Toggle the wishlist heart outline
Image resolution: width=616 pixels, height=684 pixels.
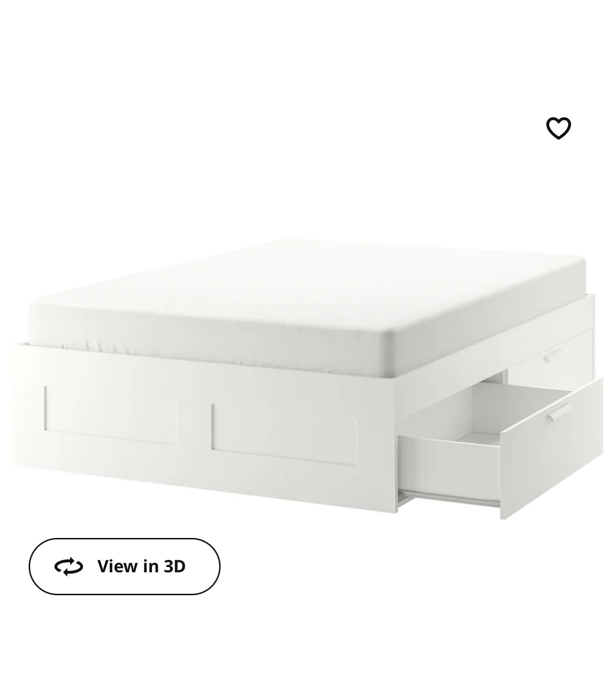click(558, 128)
